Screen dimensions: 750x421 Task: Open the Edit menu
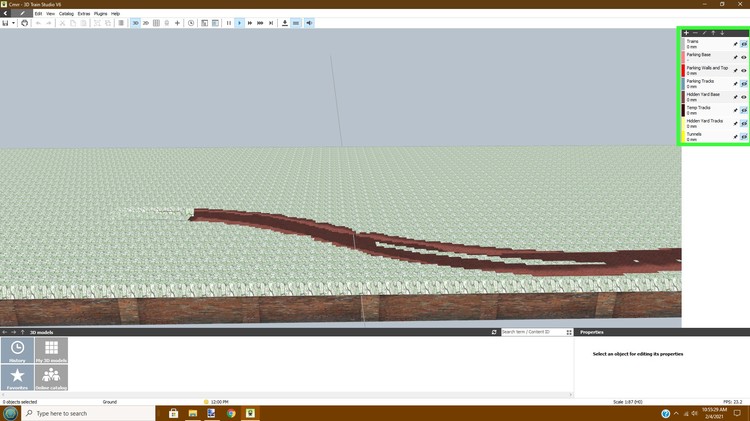(x=38, y=14)
